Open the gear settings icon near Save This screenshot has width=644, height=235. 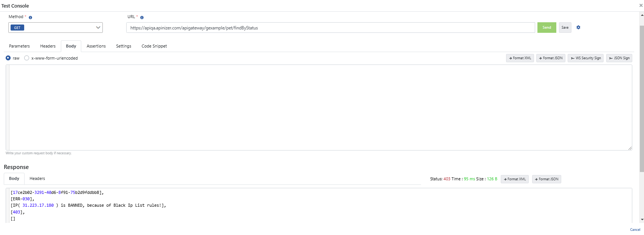pos(578,28)
